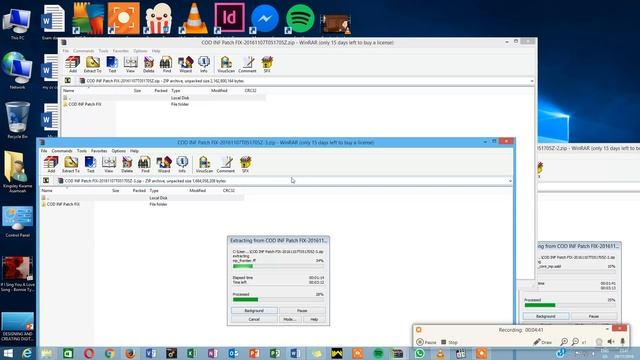Image resolution: width=640 pixels, height=360 pixels.
Task: Click View icon in front WinRAR window
Action: click(x=109, y=164)
